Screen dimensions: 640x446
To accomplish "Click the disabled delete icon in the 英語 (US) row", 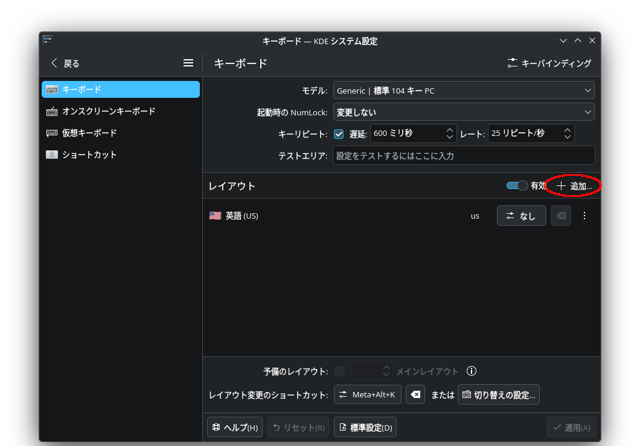I will click(x=561, y=216).
